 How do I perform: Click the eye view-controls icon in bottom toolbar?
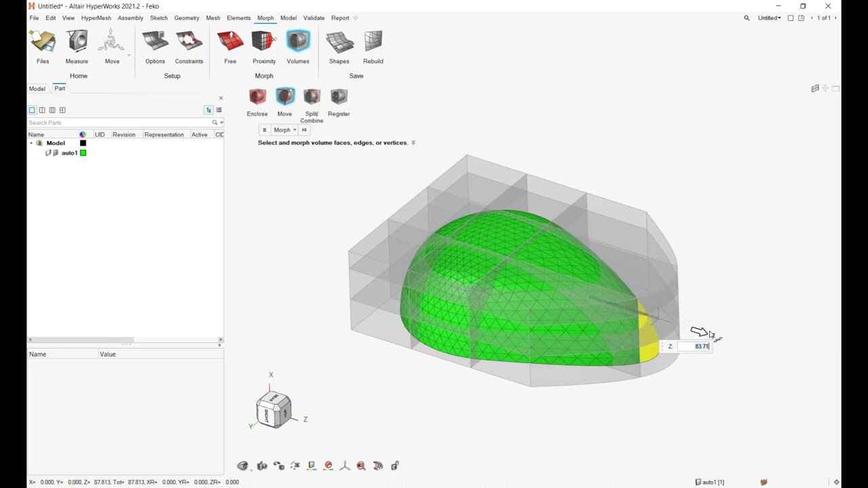tap(243, 466)
